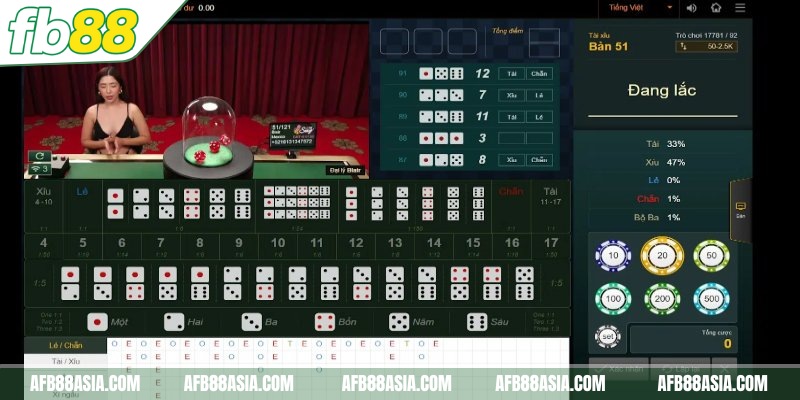Bet on the 5 and 6 dice combination

coord(524,283)
